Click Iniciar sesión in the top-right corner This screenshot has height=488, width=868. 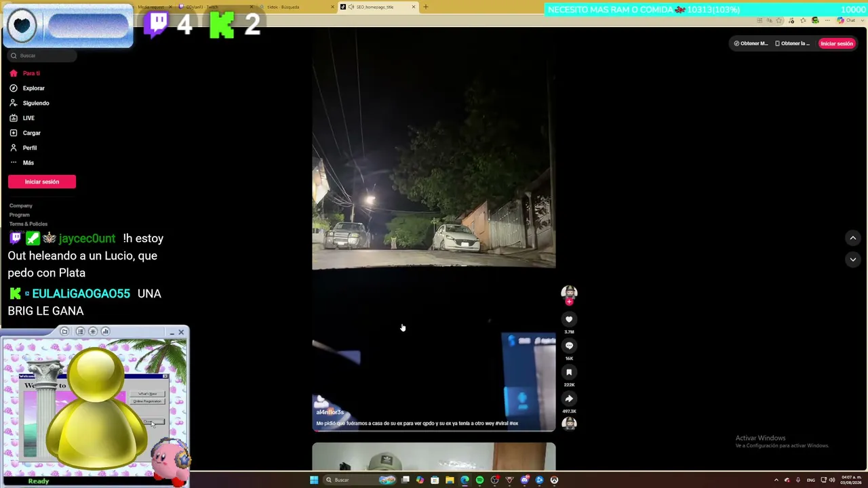click(x=837, y=43)
